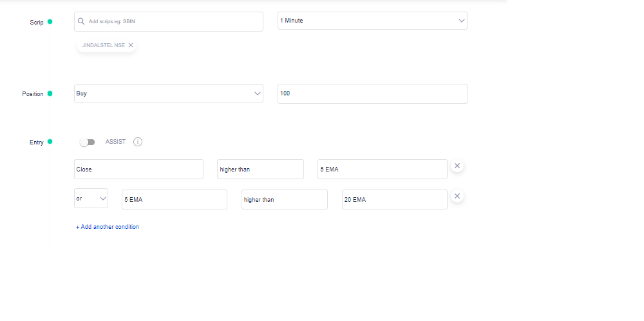644x321 pixels.
Task: Expand the Buy position type dropdown
Action: [x=169, y=93]
